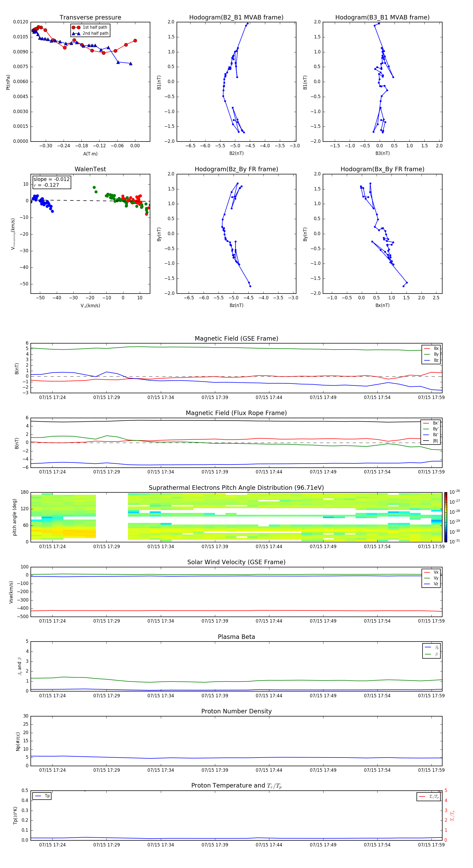Click the WalenTest plot title
The width and height of the screenshot is (473, 868).
pyautogui.click(x=90, y=169)
